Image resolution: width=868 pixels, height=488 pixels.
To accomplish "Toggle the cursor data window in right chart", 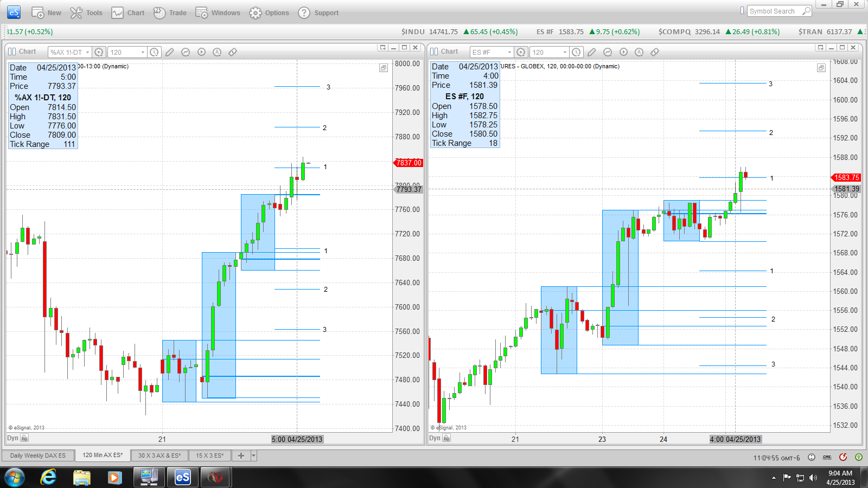I will click(821, 68).
